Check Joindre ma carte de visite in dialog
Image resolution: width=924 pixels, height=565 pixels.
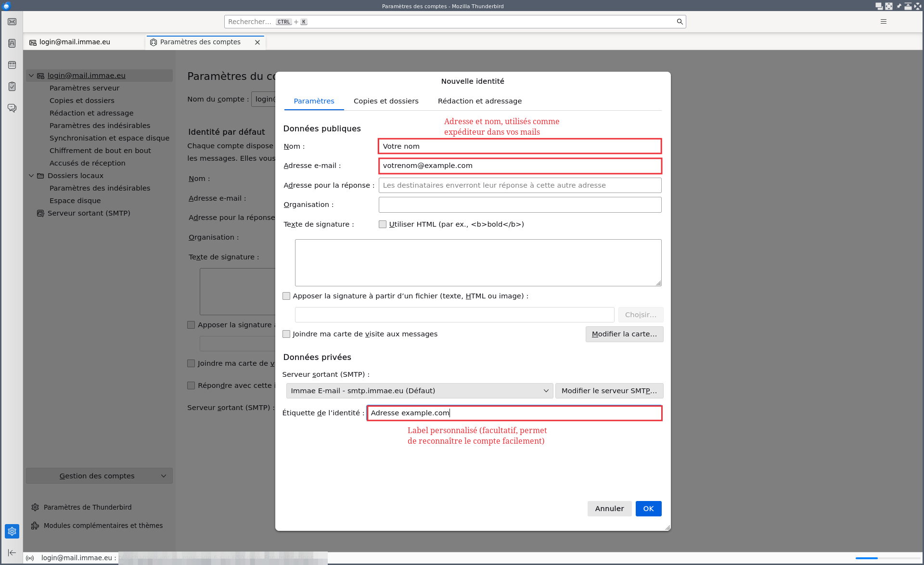(x=286, y=334)
